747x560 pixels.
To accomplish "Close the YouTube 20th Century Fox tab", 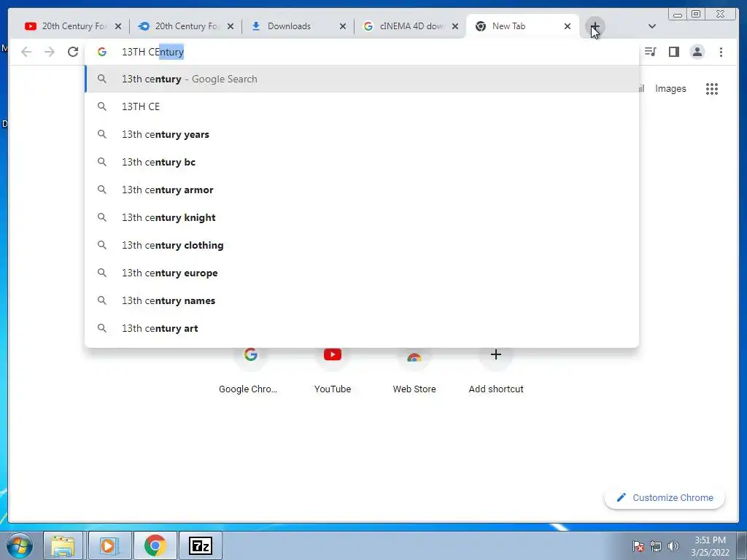I will pos(118,26).
